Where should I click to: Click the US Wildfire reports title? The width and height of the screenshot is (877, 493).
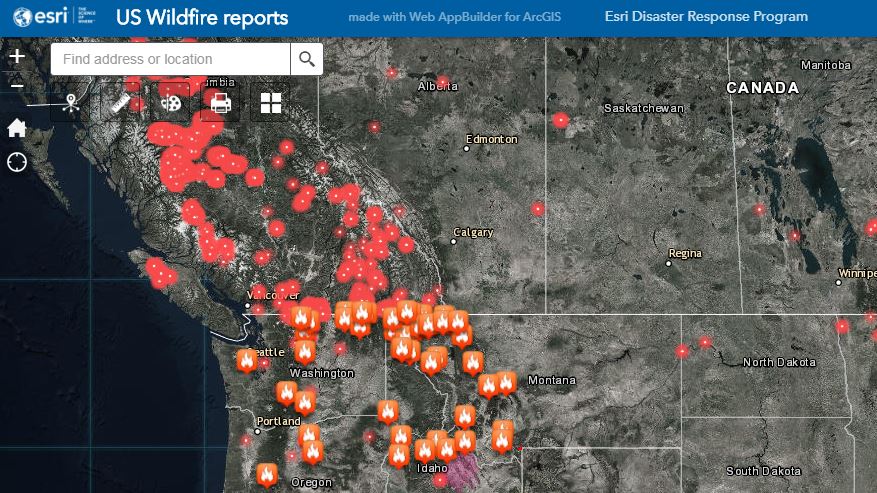[202, 18]
